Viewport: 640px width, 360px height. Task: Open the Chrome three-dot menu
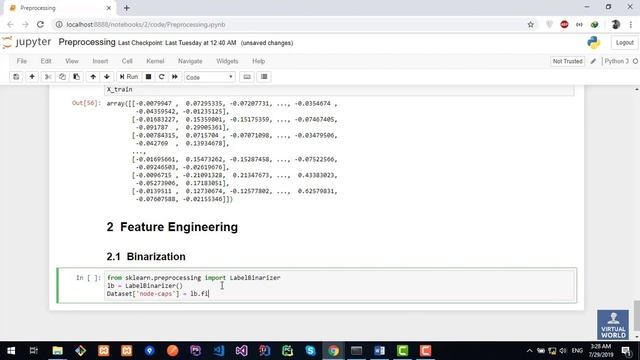pyautogui.click(x=631, y=24)
